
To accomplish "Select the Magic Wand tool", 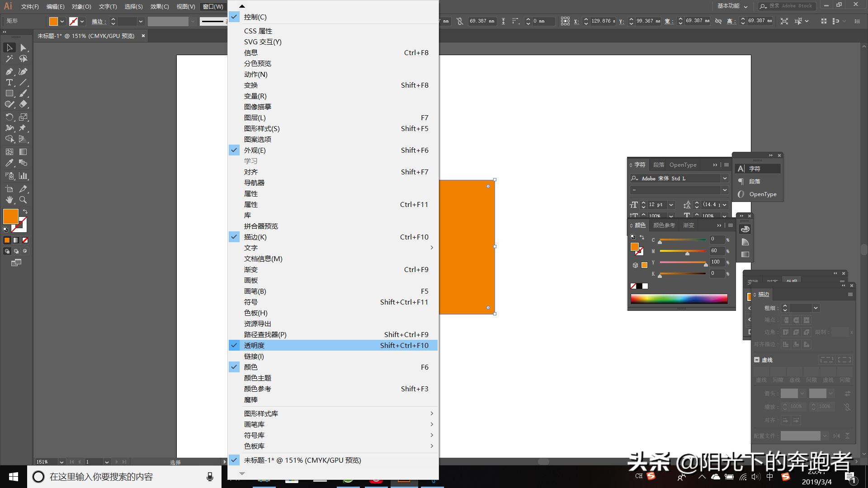I will [9, 59].
